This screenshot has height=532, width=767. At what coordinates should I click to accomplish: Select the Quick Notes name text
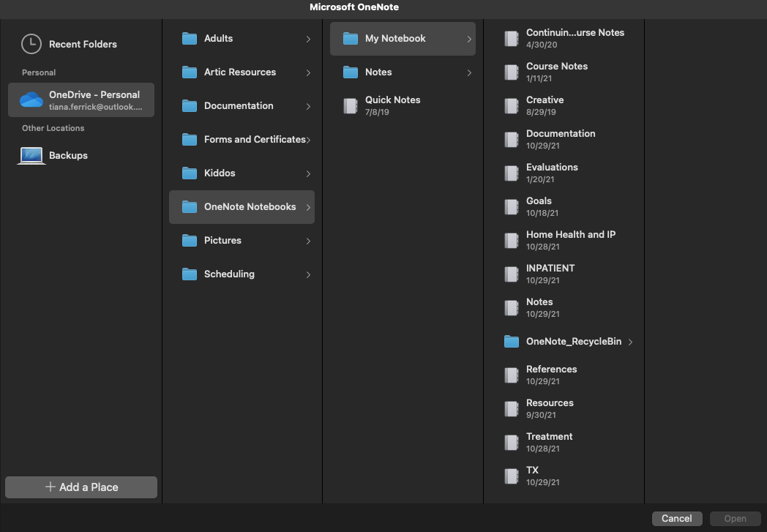click(x=393, y=100)
